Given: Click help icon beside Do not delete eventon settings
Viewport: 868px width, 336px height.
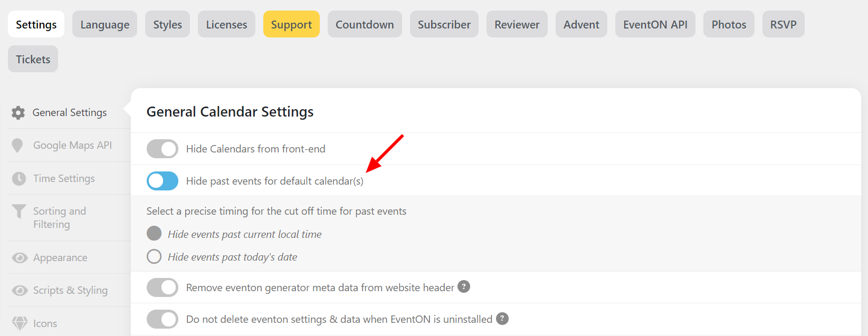Looking at the screenshot, I should click(502, 319).
